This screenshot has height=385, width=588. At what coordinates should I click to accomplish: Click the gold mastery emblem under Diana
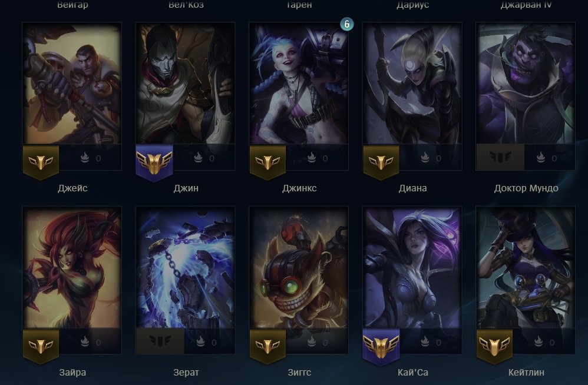(381, 162)
